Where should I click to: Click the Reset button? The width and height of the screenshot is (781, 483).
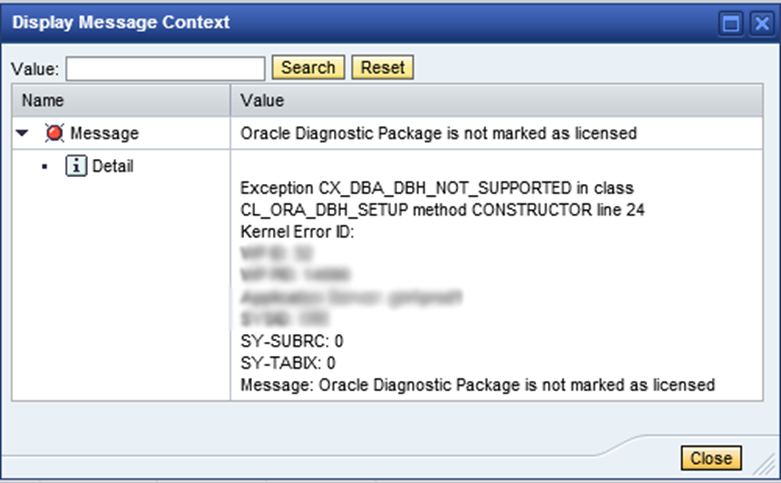(383, 67)
